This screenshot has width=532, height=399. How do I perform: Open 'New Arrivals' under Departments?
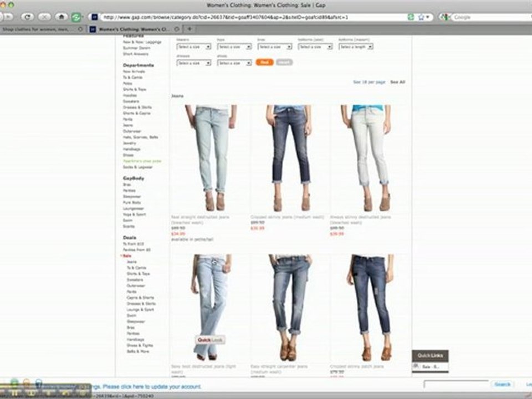point(134,71)
